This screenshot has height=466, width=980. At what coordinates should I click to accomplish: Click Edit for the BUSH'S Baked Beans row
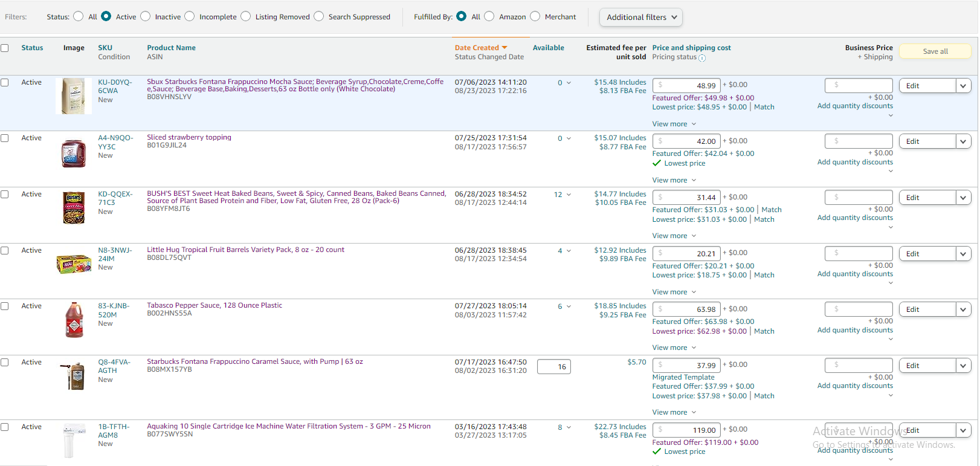pyautogui.click(x=927, y=198)
